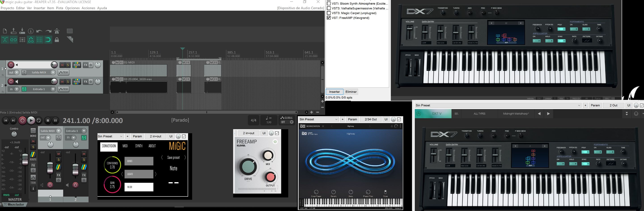Viewport: 644px width, 211px height.
Task: Expand the Salida MIDI input dropdown on track 1
Action: point(53,72)
